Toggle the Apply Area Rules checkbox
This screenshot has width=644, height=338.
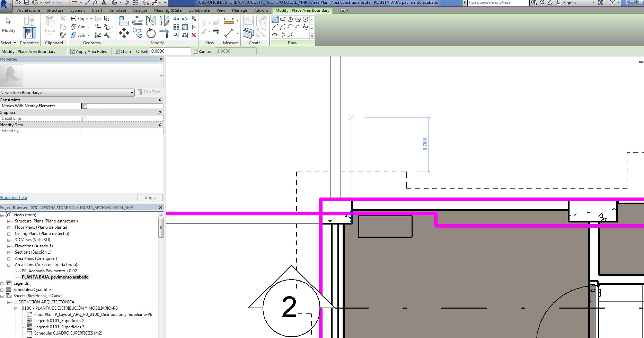pos(73,52)
